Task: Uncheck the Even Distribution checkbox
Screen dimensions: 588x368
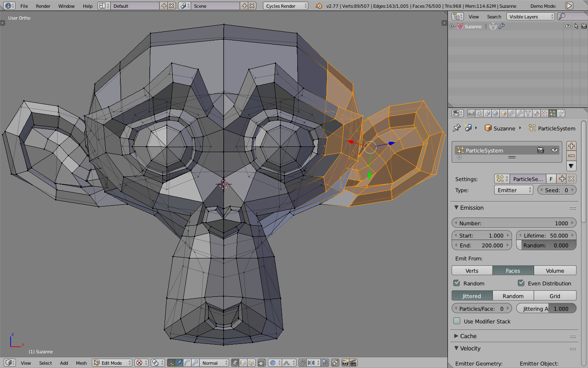Action: (x=521, y=283)
